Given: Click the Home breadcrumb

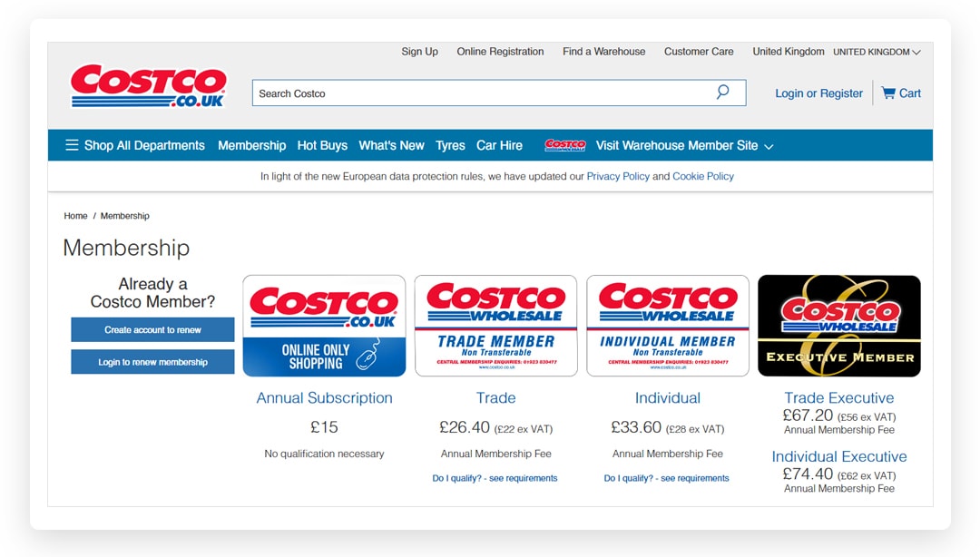Looking at the screenshot, I should [75, 216].
